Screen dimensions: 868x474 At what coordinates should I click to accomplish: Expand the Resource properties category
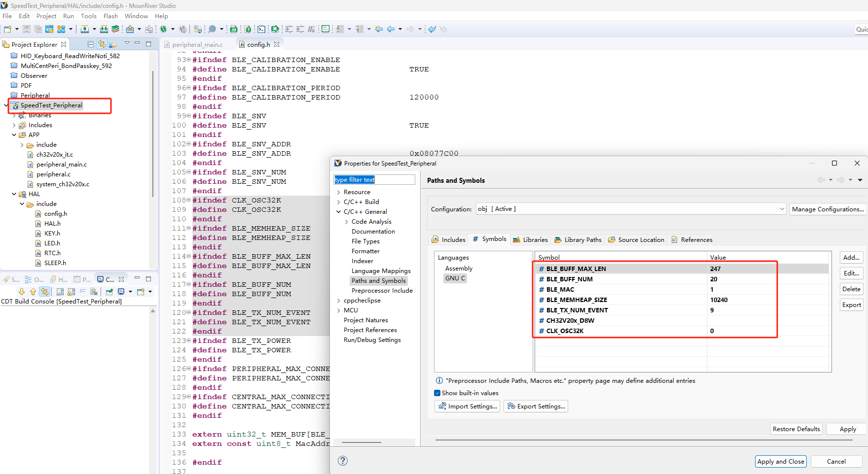pos(338,192)
